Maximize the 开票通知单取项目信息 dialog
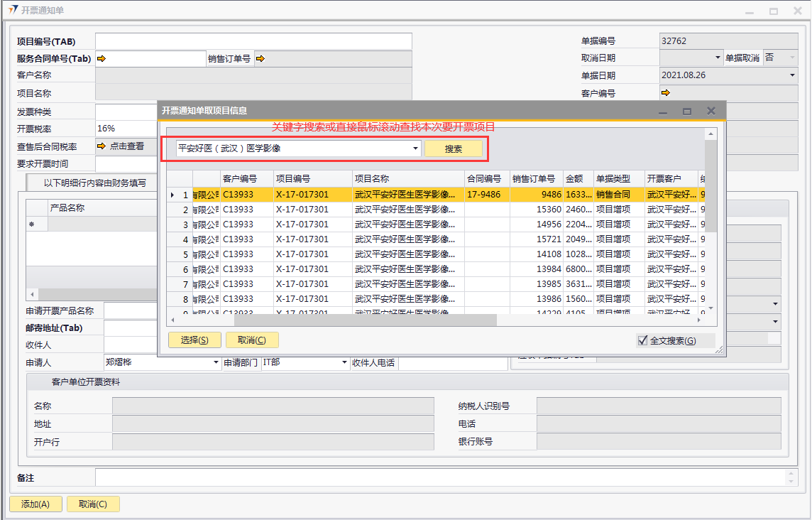The width and height of the screenshot is (812, 520). click(686, 112)
